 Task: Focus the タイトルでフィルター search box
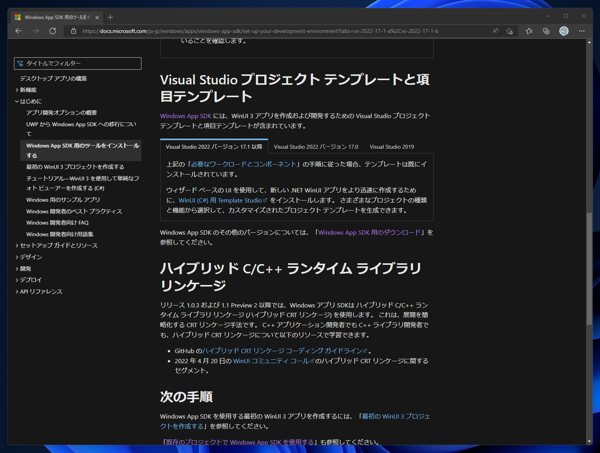click(78, 64)
